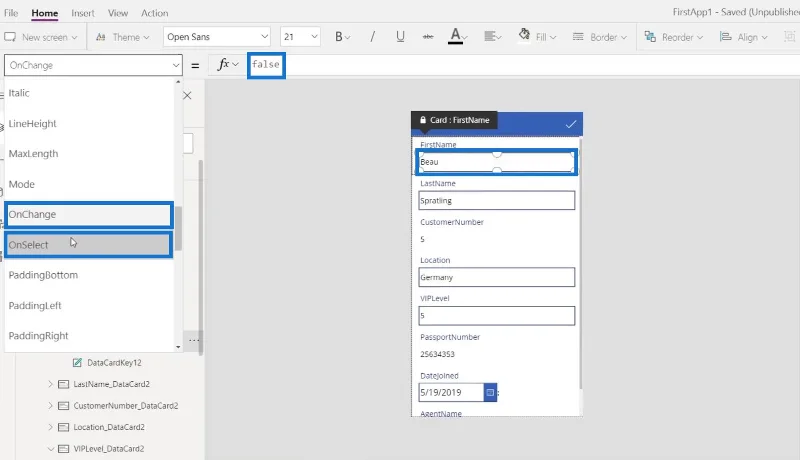Image resolution: width=800 pixels, height=460 pixels.
Task: Open the font size 21 dropdown
Action: click(300, 37)
